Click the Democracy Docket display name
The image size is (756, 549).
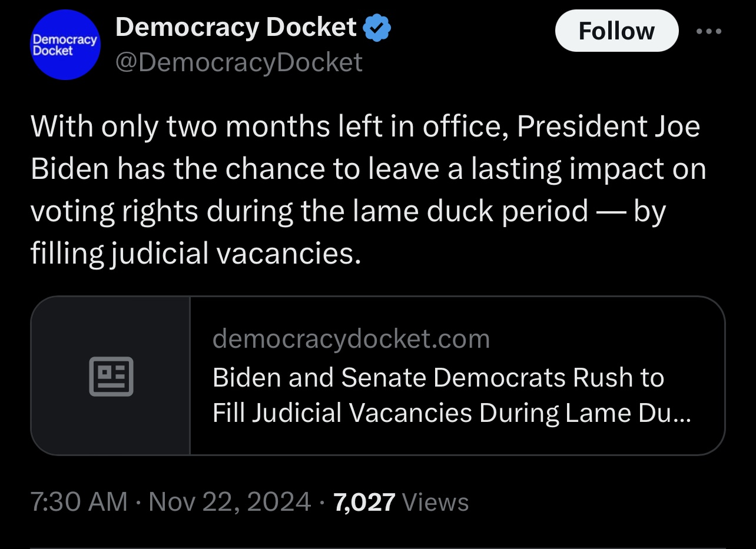click(236, 28)
